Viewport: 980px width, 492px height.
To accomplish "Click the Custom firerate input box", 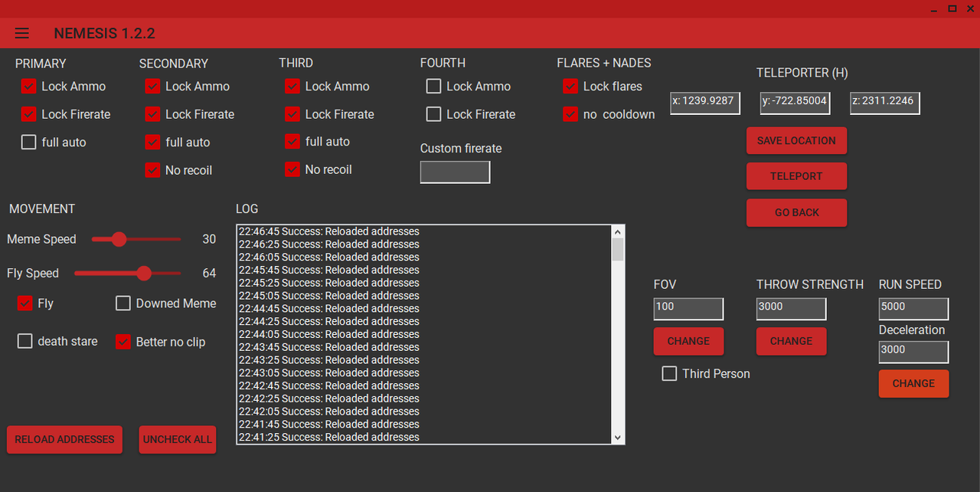I will [455, 172].
